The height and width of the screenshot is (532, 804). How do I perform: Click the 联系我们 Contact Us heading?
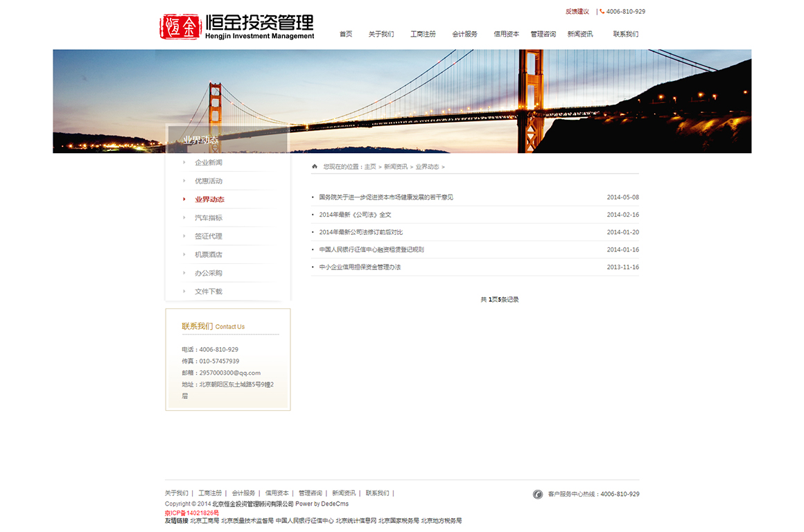pos(213,326)
